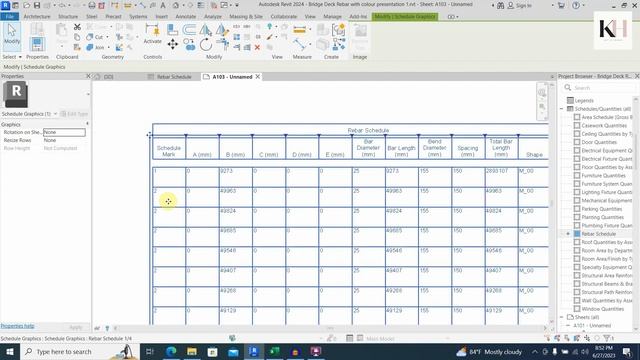Open the Manage ribbon tab
640x360 pixels.
[x=332, y=16]
